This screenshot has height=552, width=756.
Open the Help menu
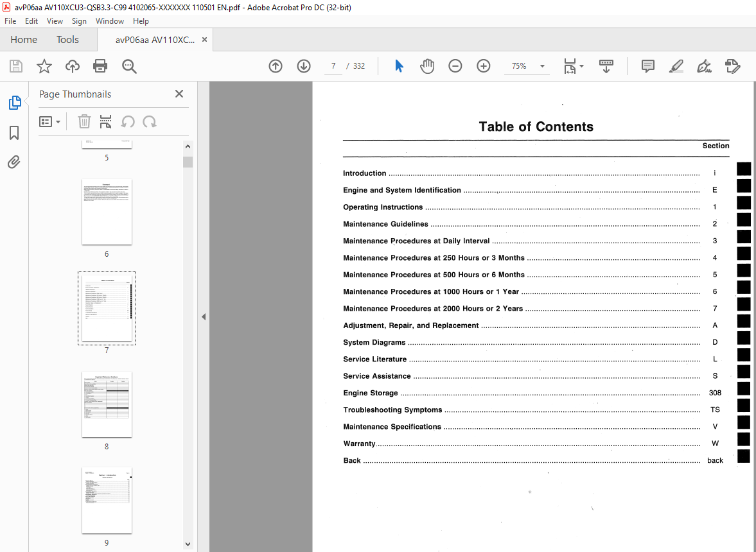point(141,21)
